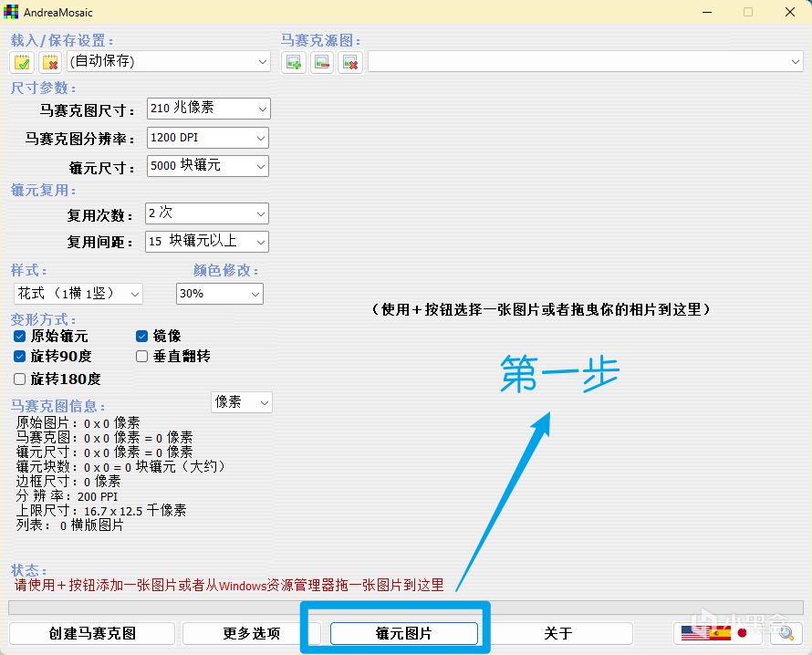Click the clear all source images icon
812x655 pixels.
coord(350,63)
